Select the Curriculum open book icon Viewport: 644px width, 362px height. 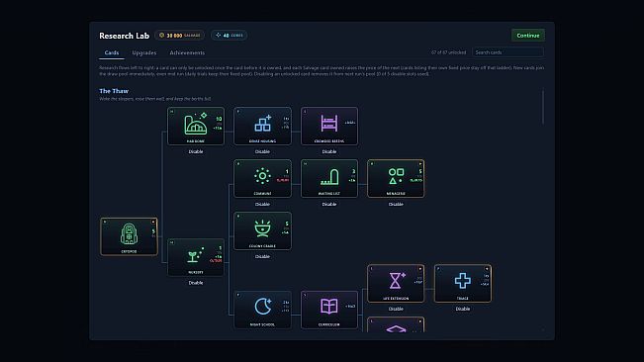pyautogui.click(x=329, y=307)
